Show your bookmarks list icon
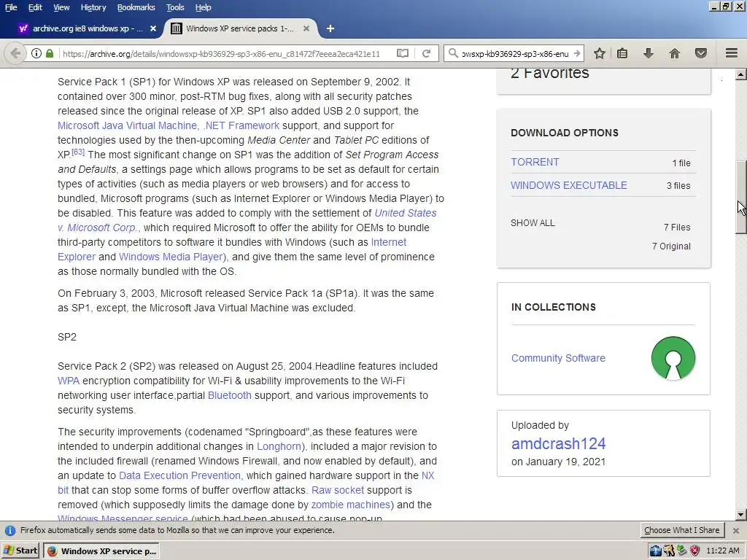 coord(622,53)
